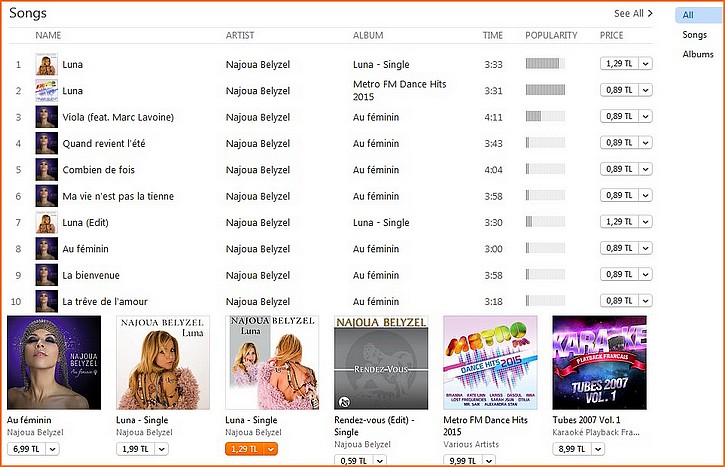Image resolution: width=725 pixels, height=467 pixels.
Task: Select the All filter in sidebar
Action: (x=688, y=15)
